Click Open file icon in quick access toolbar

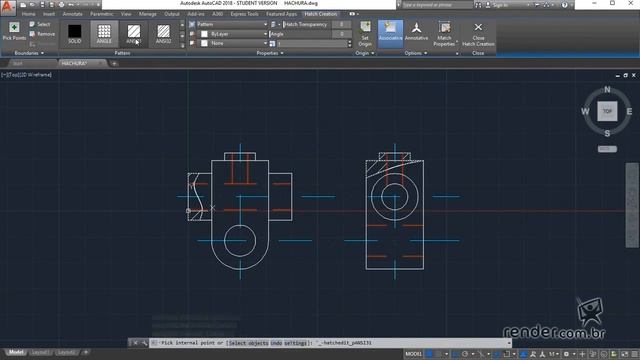(x=33, y=4)
